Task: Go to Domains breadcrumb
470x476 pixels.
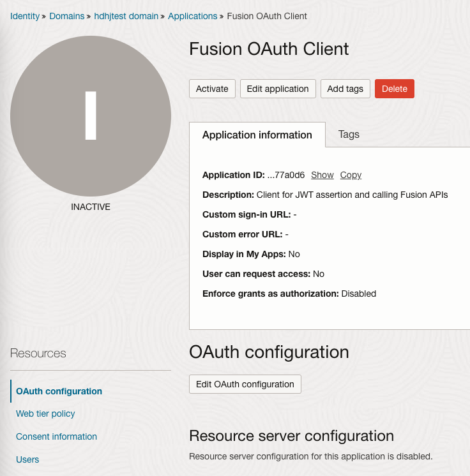Action: coord(67,16)
